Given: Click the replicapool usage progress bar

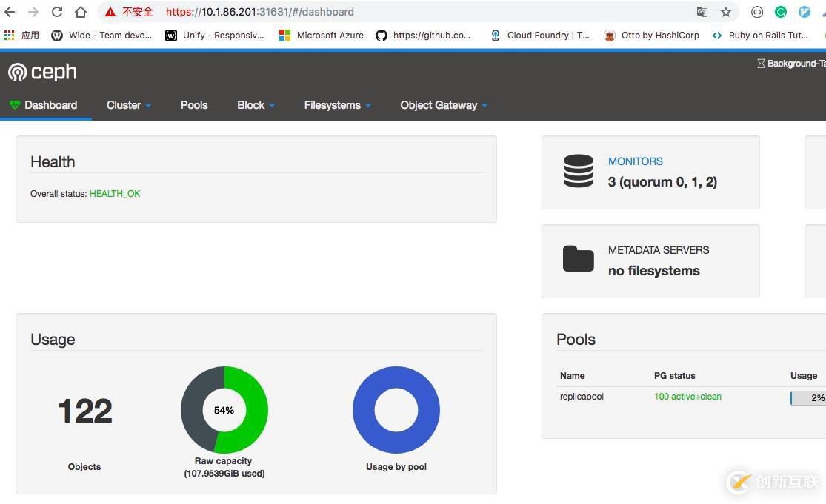Looking at the screenshot, I should (808, 397).
